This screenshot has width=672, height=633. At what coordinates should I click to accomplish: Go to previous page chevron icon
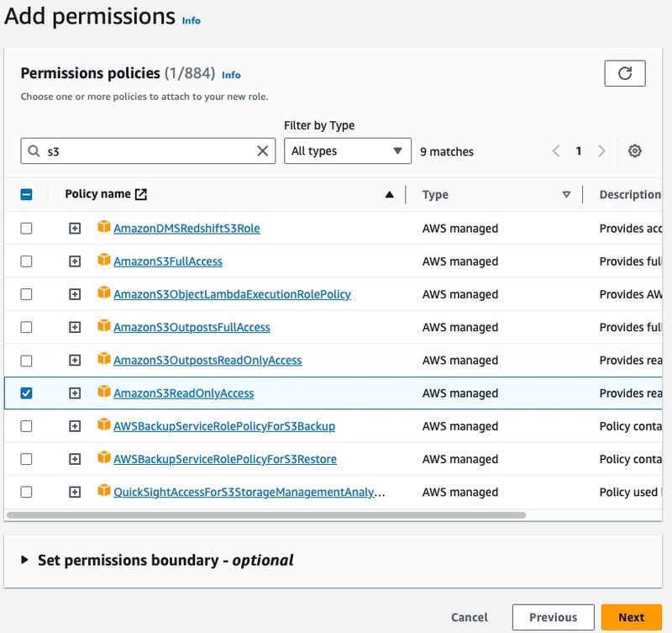[x=556, y=151]
